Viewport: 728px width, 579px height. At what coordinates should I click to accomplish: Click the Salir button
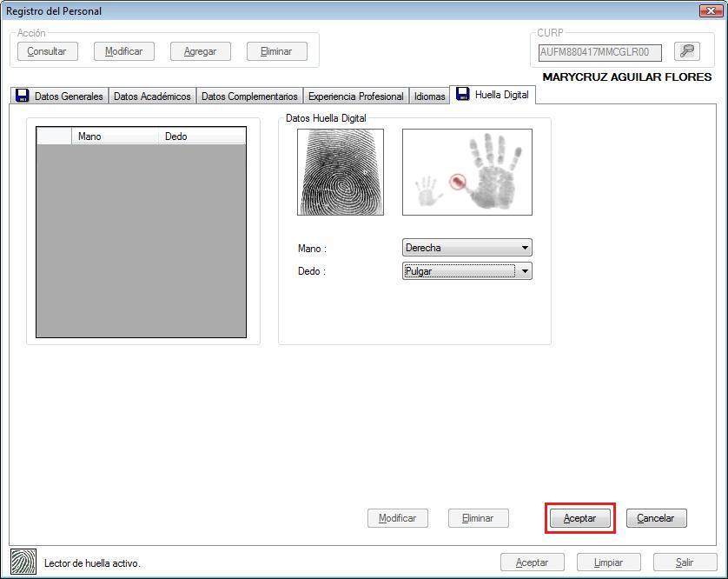click(x=685, y=562)
